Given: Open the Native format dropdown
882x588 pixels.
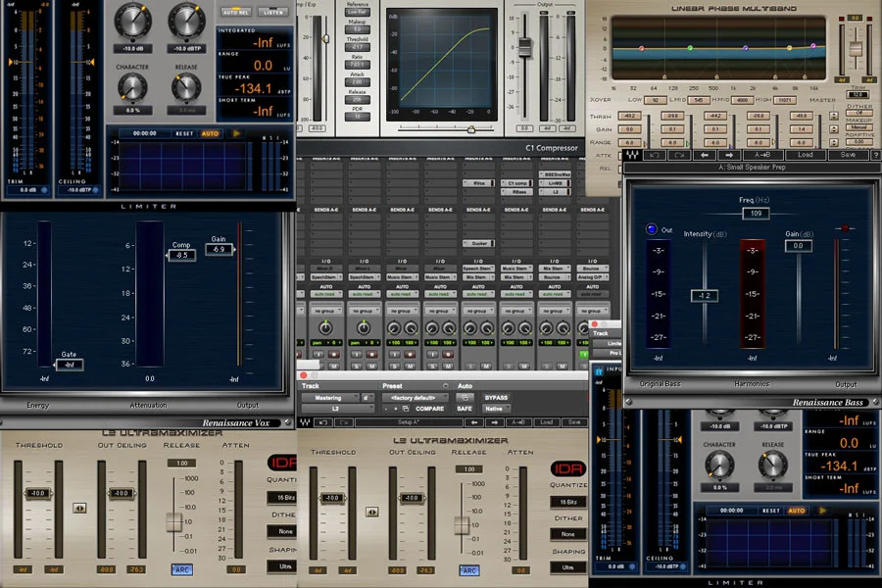Looking at the screenshot, I should click(x=496, y=409).
